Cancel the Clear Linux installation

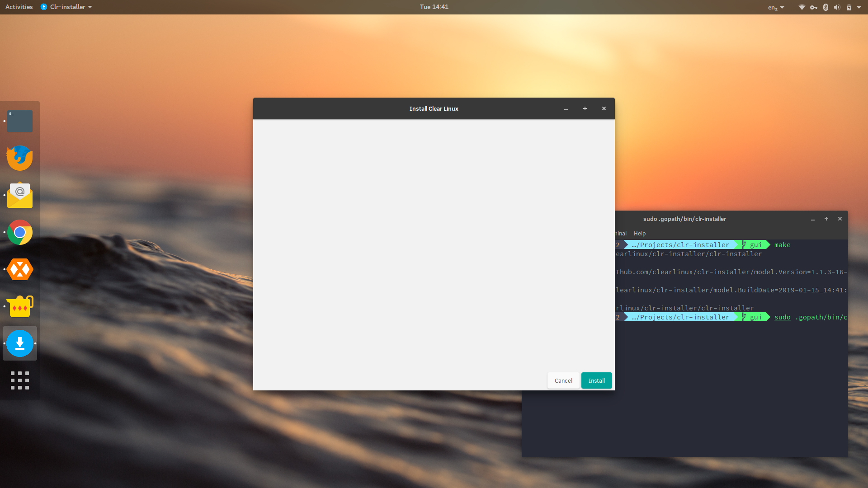tap(563, 380)
